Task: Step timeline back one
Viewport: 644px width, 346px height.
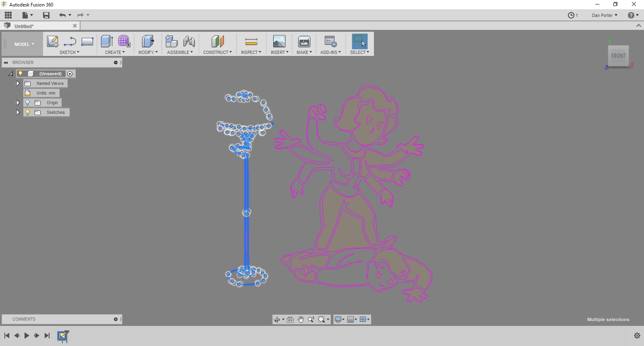Action: (17, 336)
